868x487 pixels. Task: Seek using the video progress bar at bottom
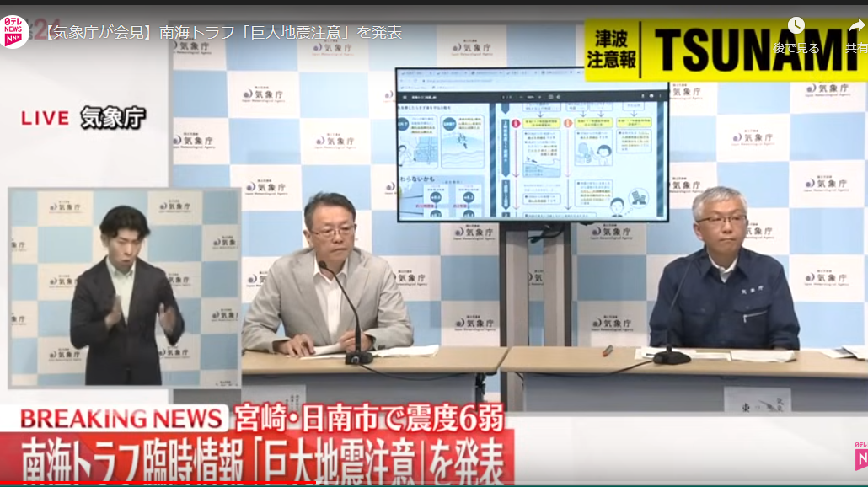pyautogui.click(x=434, y=484)
